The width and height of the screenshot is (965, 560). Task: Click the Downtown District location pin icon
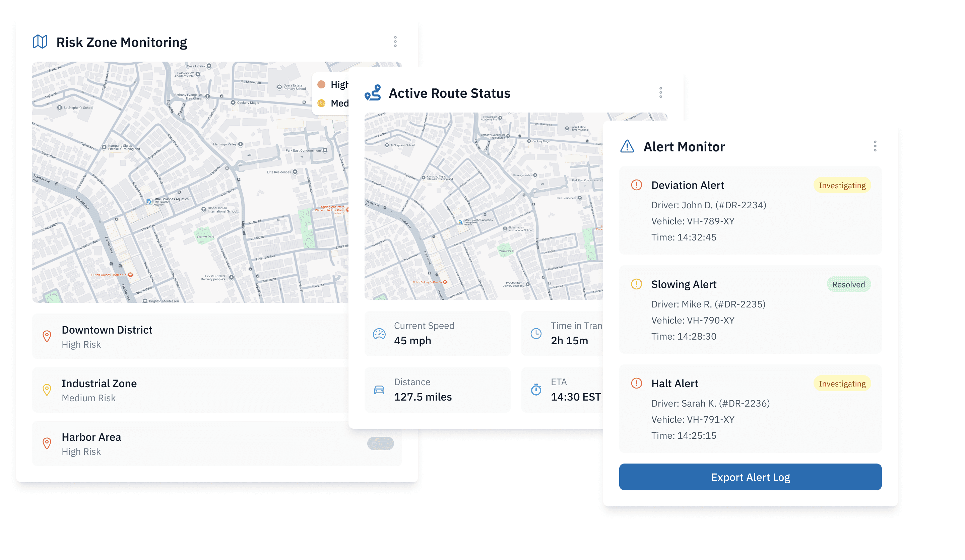click(x=47, y=337)
